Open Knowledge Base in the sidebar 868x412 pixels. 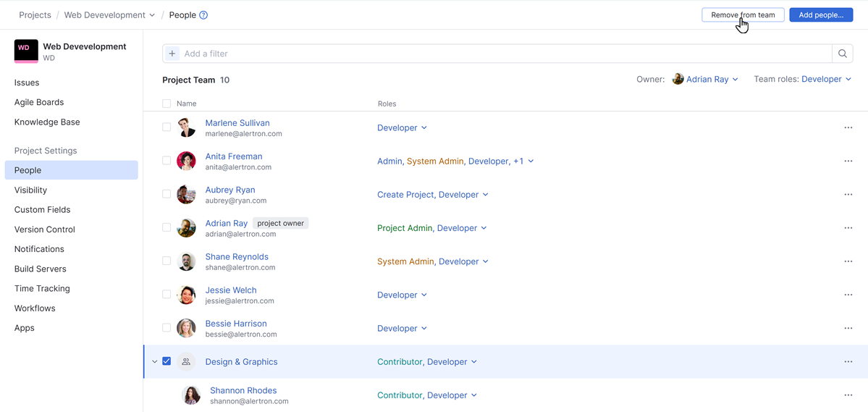[x=47, y=122]
